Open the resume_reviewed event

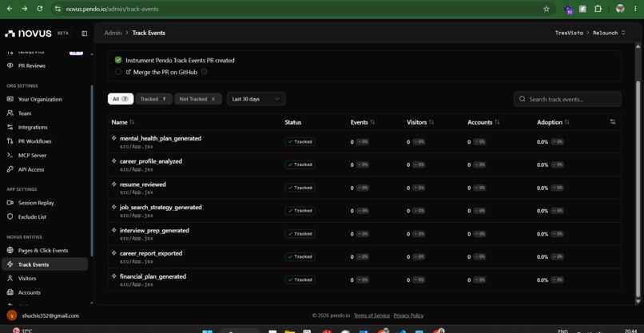[x=143, y=184]
